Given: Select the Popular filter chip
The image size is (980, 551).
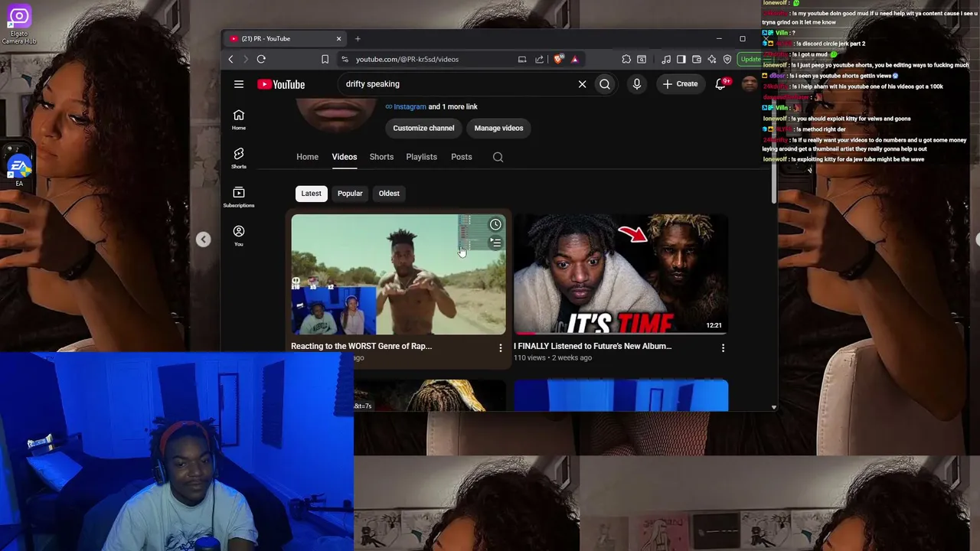Looking at the screenshot, I should [x=350, y=194].
